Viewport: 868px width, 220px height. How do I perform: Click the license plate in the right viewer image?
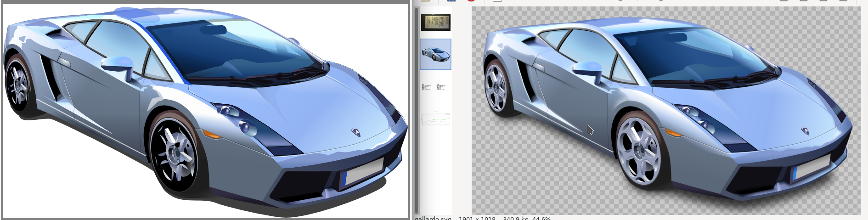pyautogui.click(x=812, y=167)
